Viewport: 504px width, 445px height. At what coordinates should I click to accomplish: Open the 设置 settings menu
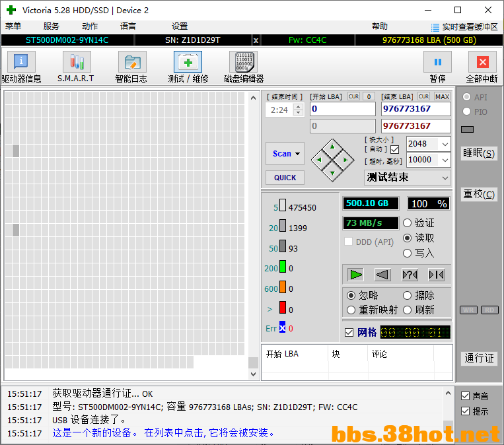point(180,26)
